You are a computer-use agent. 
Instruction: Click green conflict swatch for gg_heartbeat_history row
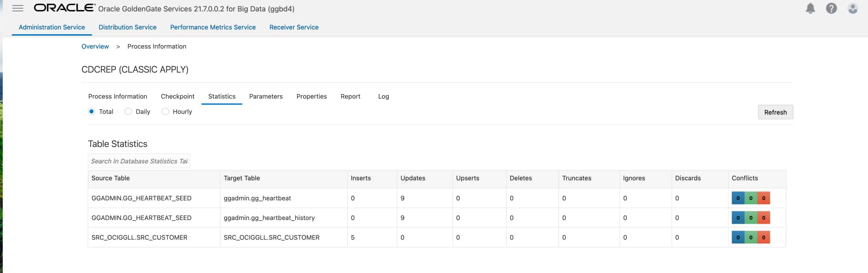(x=751, y=218)
